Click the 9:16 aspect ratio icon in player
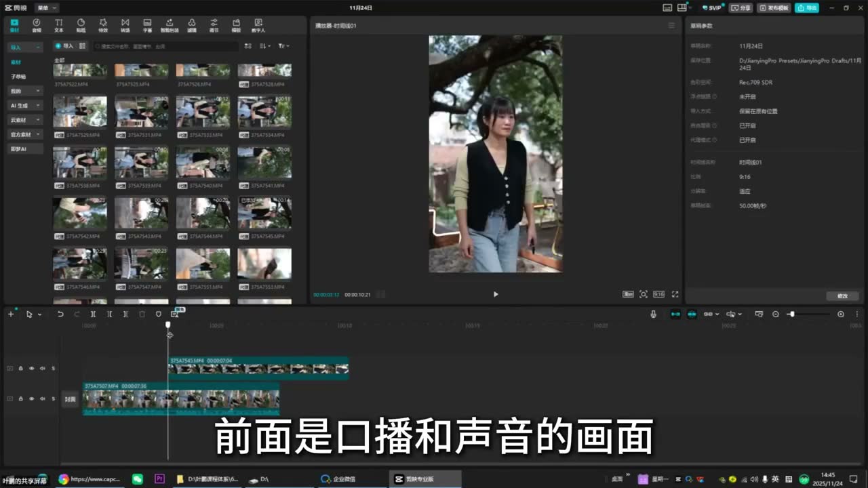 (x=658, y=294)
